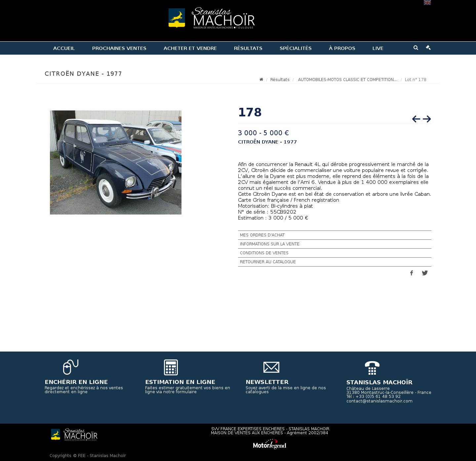Click the Stanislas Machoïr footer heading
The height and width of the screenshot is (461, 476).
379,382
